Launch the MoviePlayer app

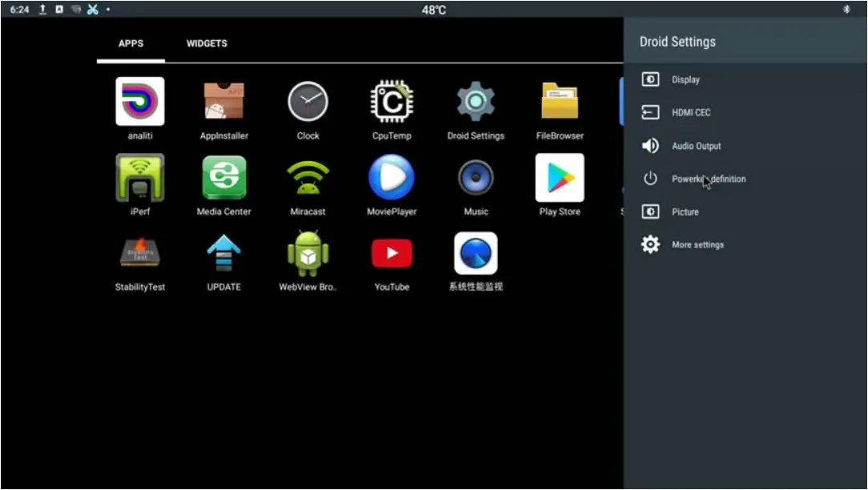(391, 176)
